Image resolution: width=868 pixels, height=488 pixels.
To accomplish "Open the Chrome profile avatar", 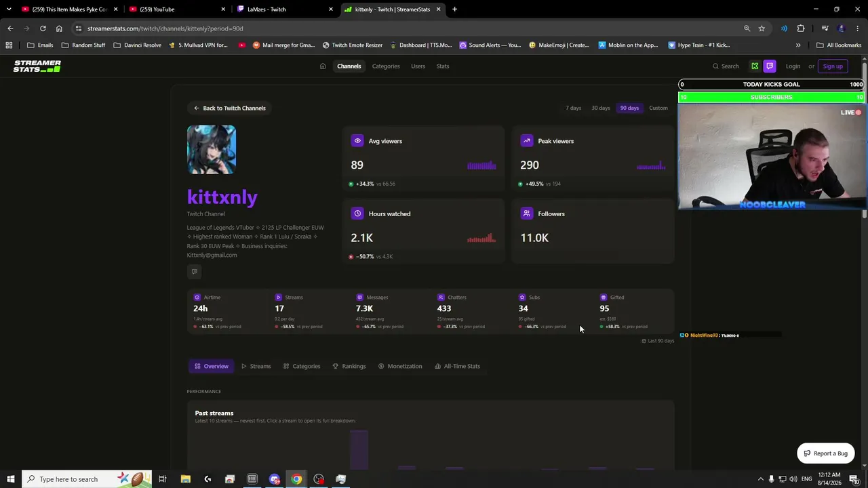I will 842,28.
